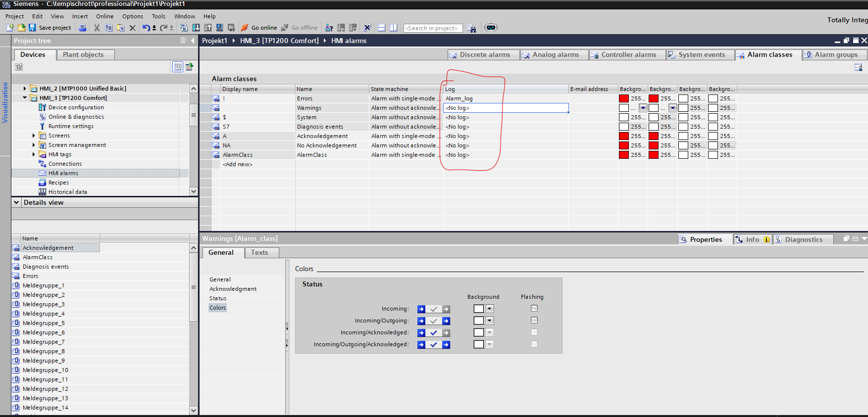Image resolution: width=868 pixels, height=417 pixels.
Task: Expand the Screens tree node
Action: point(34,136)
